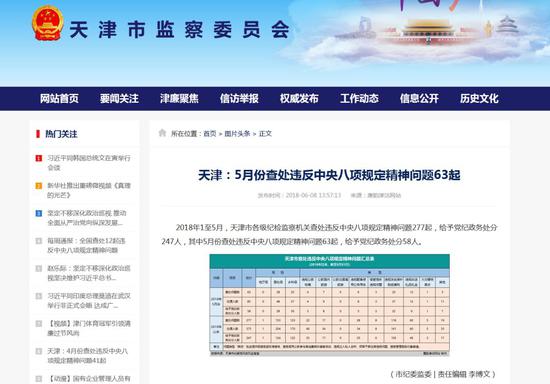This screenshot has width=550, height=384.
Task: Open the news about talks in 武汉
Action: click(x=89, y=301)
